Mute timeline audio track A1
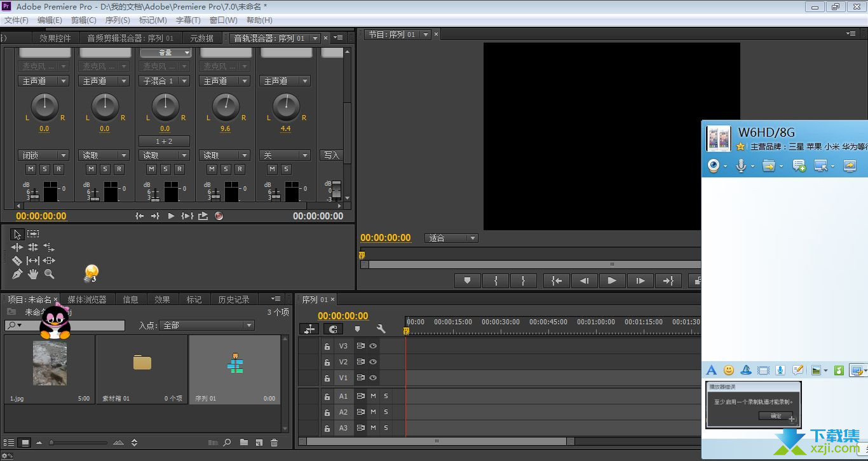The width and height of the screenshot is (868, 461). (373, 396)
